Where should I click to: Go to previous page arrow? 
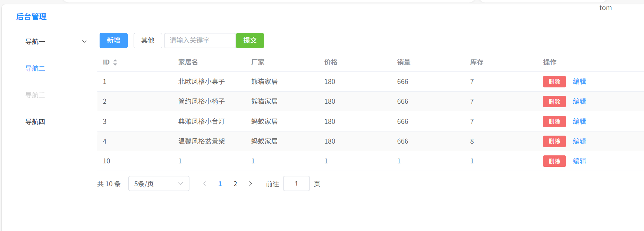pyautogui.click(x=205, y=184)
